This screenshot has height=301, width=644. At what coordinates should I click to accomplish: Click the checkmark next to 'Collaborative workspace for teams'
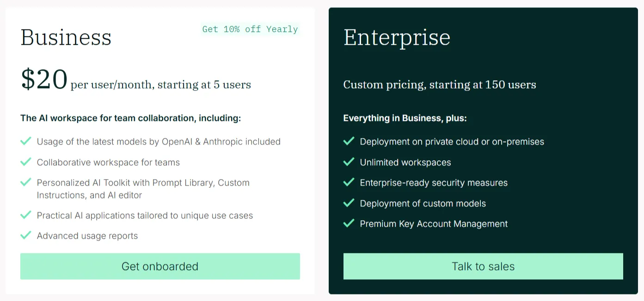(26, 162)
